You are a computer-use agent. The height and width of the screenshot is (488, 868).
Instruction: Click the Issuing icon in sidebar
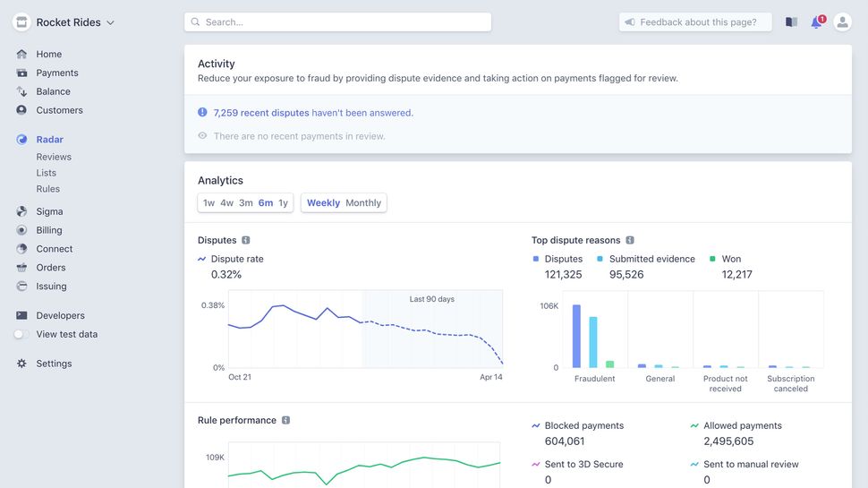[x=21, y=287]
